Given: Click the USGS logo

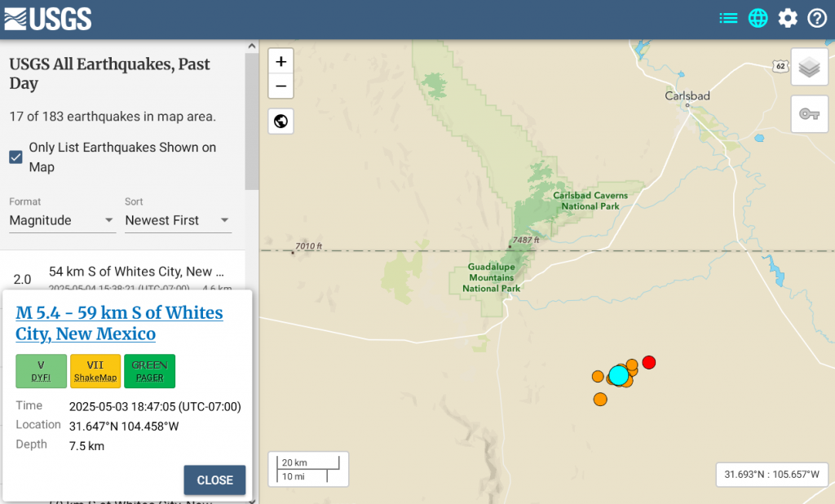Looking at the screenshot, I should tap(48, 20).
